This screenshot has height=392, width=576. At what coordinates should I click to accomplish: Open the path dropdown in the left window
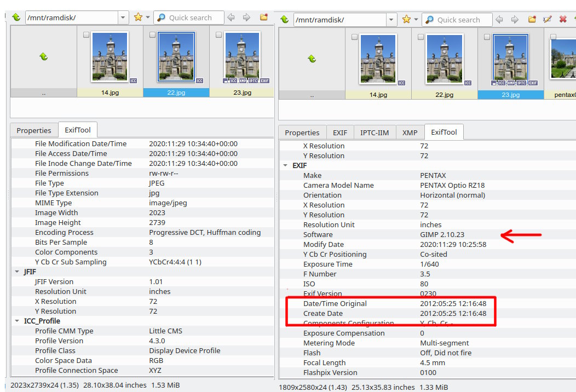click(x=123, y=18)
